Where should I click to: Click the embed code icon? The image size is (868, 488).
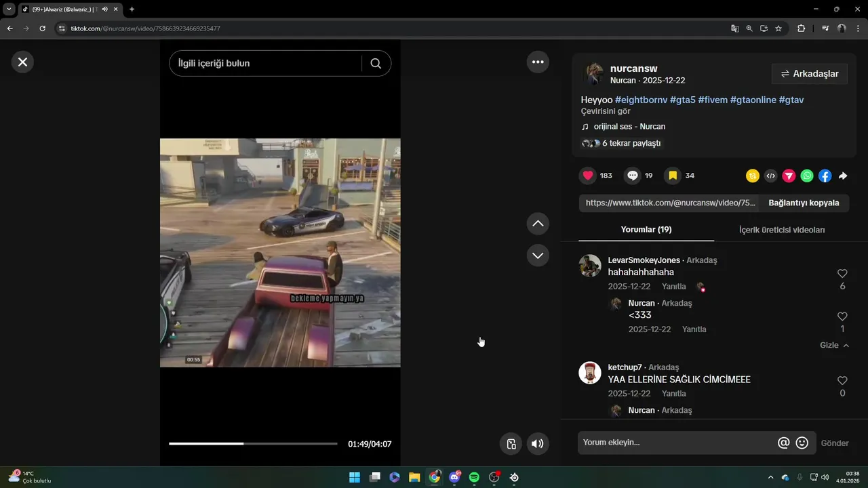(770, 176)
